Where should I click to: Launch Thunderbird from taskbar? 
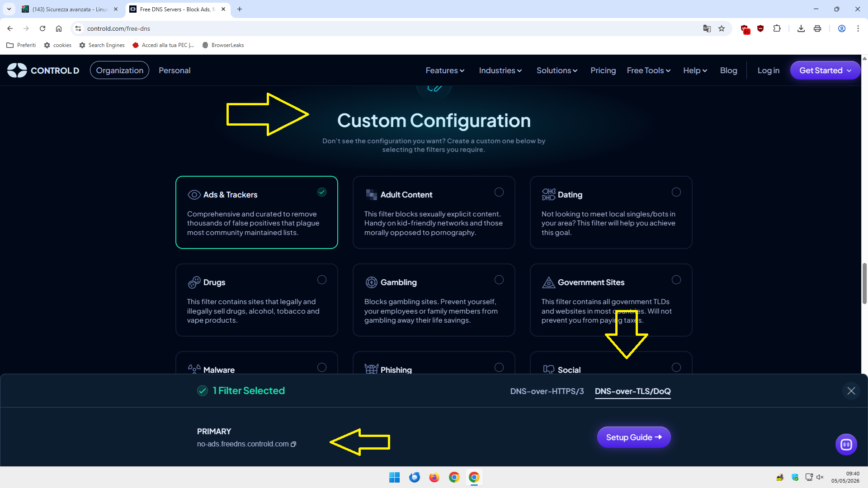(414, 477)
